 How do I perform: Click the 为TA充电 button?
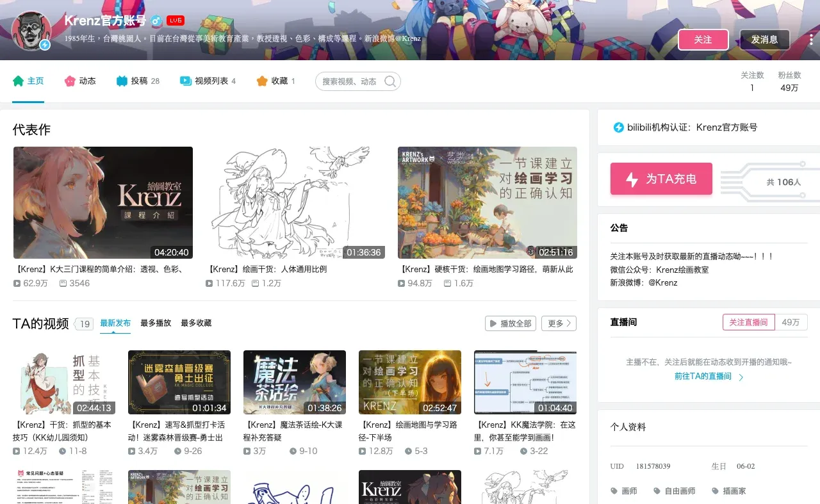[661, 179]
